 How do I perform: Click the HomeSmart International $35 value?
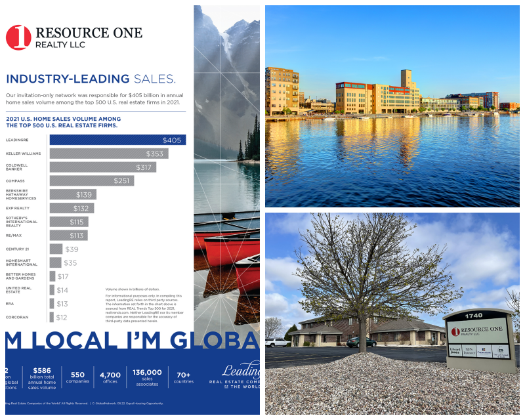(x=70, y=263)
